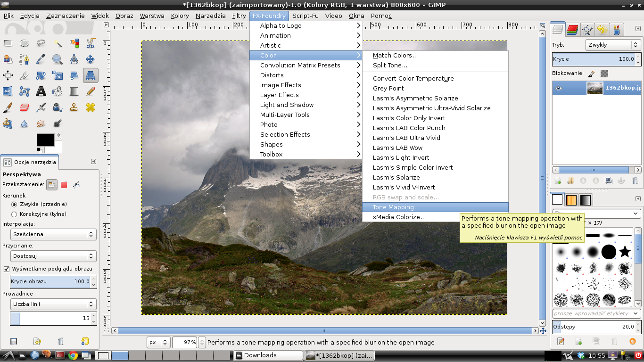
Task: Expand the Artistic submenu
Action: (x=306, y=45)
